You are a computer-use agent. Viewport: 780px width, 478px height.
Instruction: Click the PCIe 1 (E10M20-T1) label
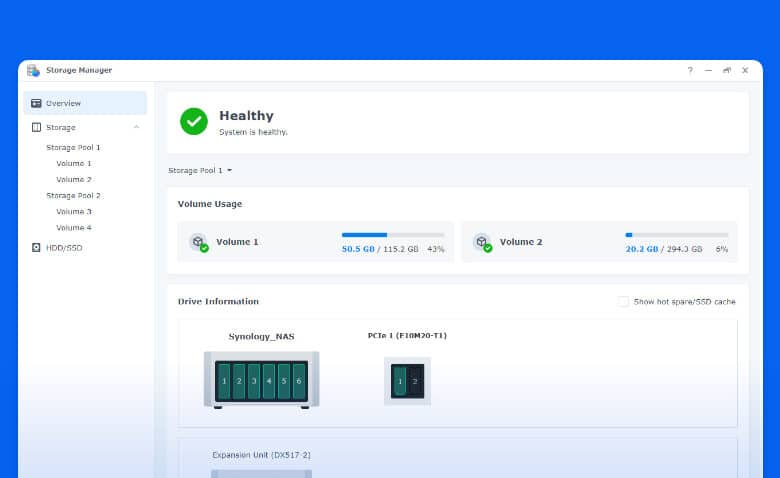[x=407, y=335]
